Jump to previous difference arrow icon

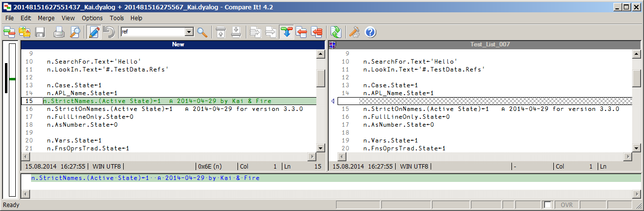pos(221,33)
